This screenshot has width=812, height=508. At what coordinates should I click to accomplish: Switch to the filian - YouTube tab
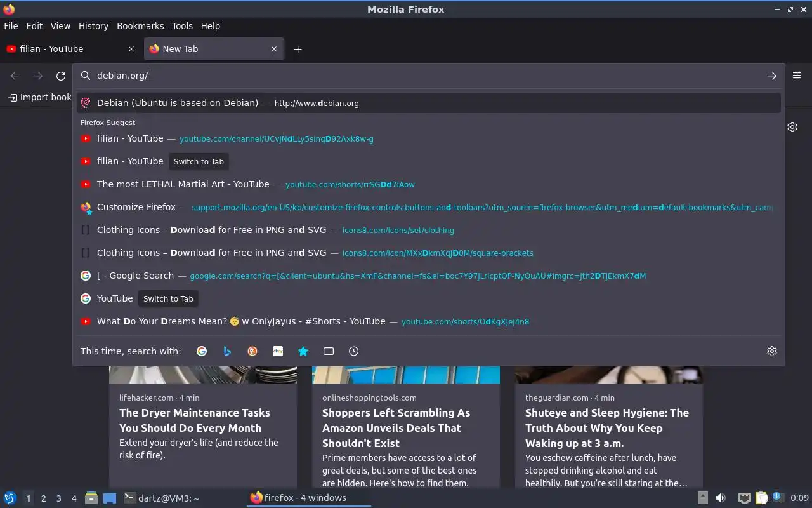coord(71,49)
